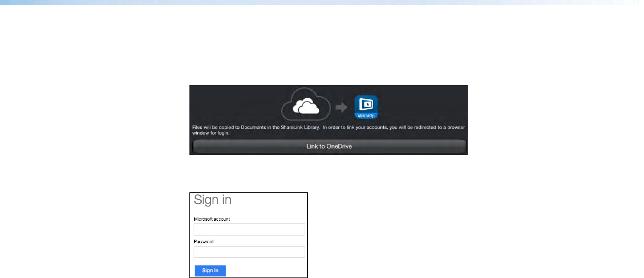Focus the Password input field
Screen dimensions: 644x278
[x=249, y=252]
